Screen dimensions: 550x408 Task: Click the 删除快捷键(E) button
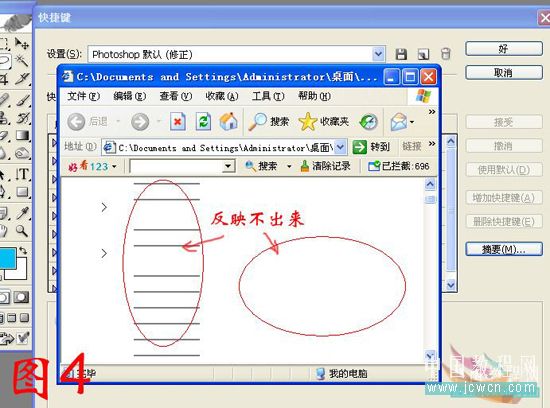[504, 221]
